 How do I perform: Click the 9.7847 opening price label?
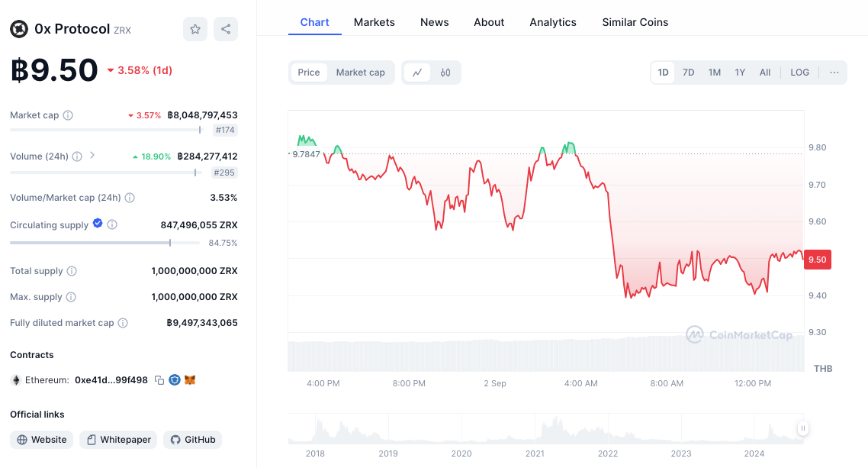point(306,154)
